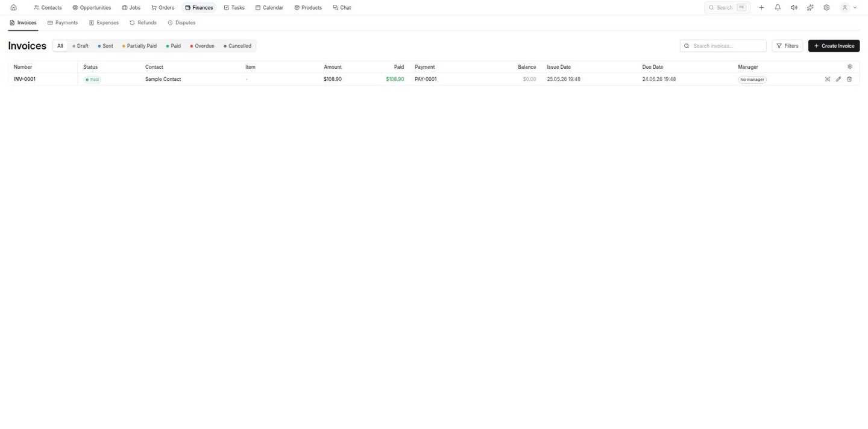
Task: Click the $108.90 amount cell
Action: coord(333,79)
